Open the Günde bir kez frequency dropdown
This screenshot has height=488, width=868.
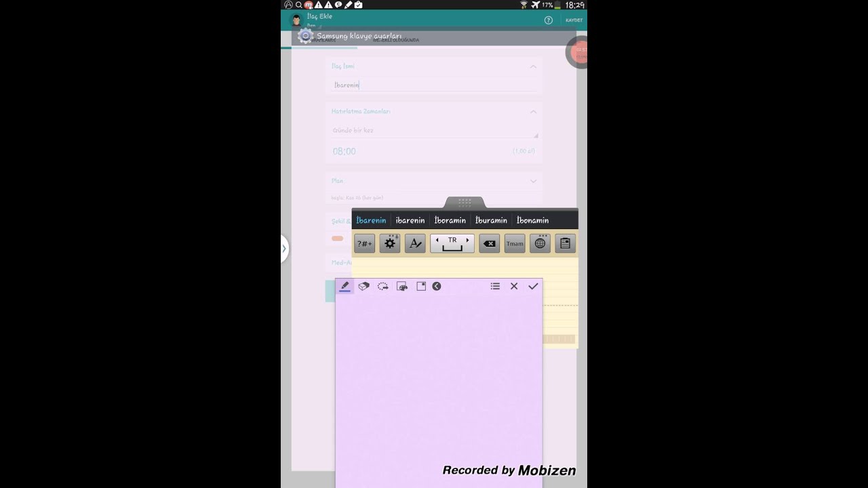click(434, 130)
